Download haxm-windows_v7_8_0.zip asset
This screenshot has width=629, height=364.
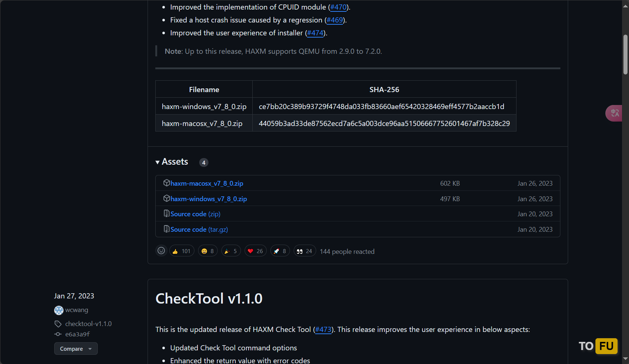[208, 199]
